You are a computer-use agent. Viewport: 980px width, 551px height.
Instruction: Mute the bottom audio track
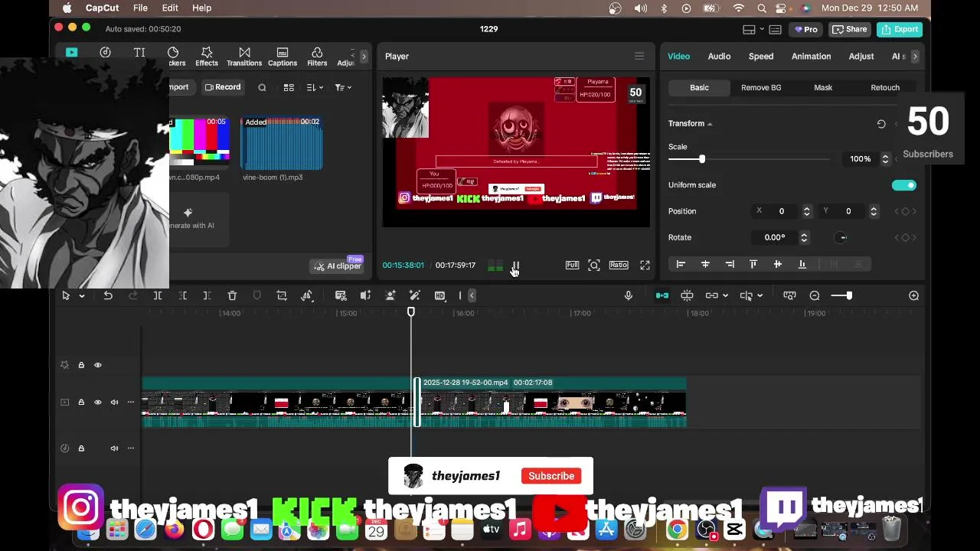point(114,448)
